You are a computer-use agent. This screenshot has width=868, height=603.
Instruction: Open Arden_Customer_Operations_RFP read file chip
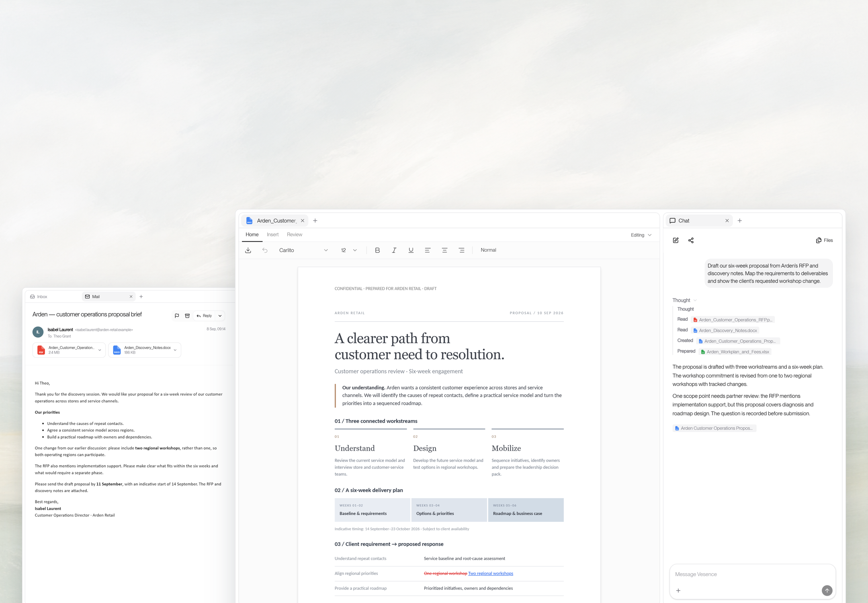click(x=733, y=320)
